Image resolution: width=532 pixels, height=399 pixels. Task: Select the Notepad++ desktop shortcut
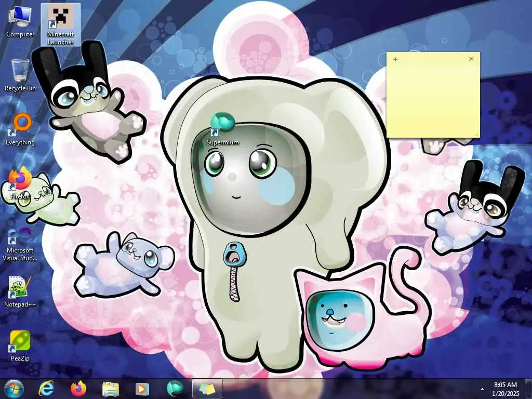tap(20, 292)
